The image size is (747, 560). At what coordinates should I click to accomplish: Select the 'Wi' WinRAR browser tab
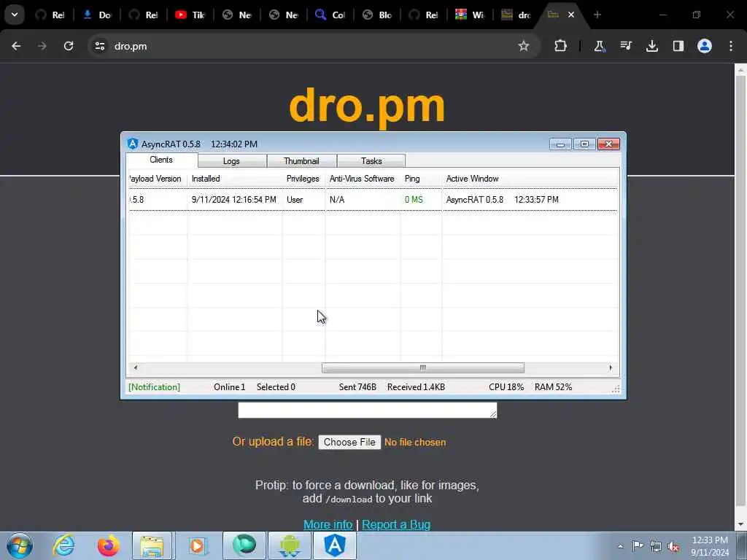click(470, 15)
